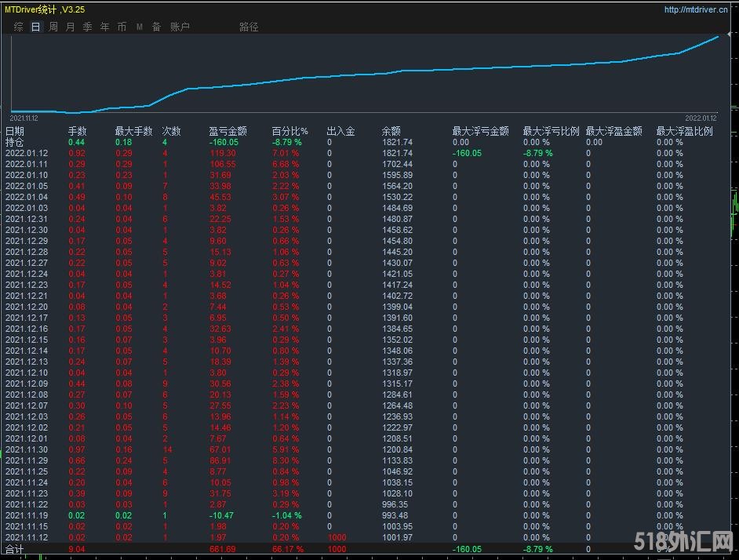Switch to the 备 tab
The height and width of the screenshot is (560, 739).
click(x=156, y=27)
